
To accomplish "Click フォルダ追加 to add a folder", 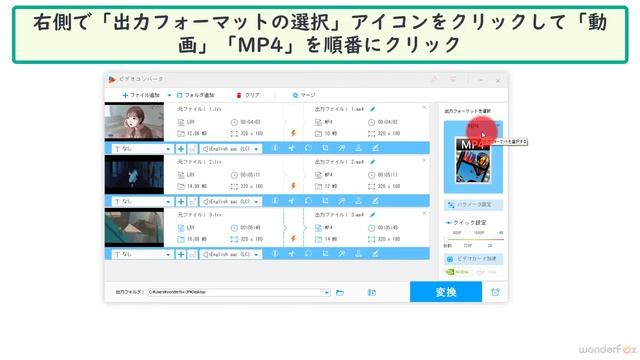I will 196,95.
